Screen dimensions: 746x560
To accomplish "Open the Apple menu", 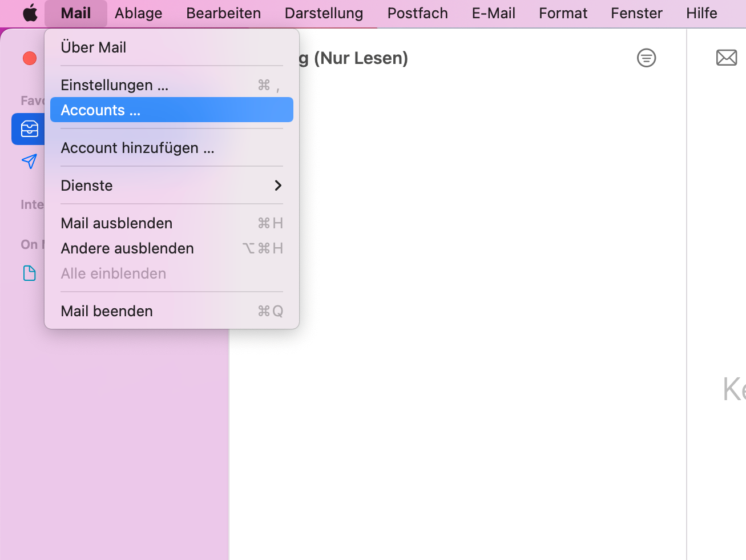I will pos(30,13).
